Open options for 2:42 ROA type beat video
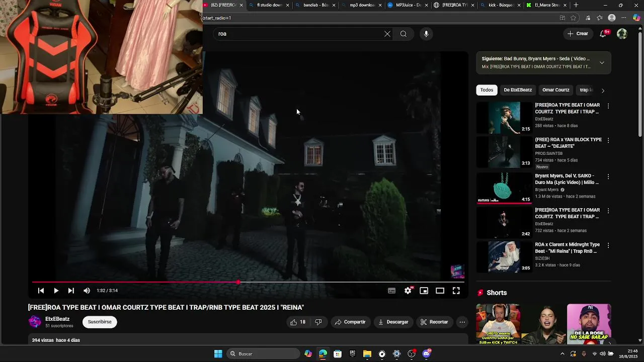The image size is (644, 362). (608, 211)
